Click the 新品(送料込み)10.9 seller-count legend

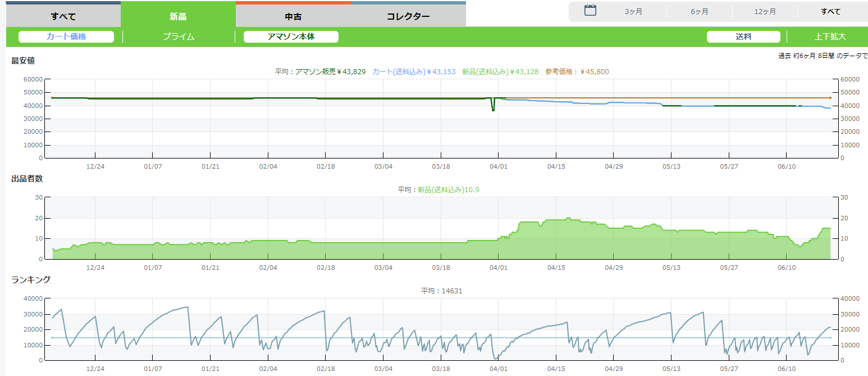pyautogui.click(x=448, y=190)
